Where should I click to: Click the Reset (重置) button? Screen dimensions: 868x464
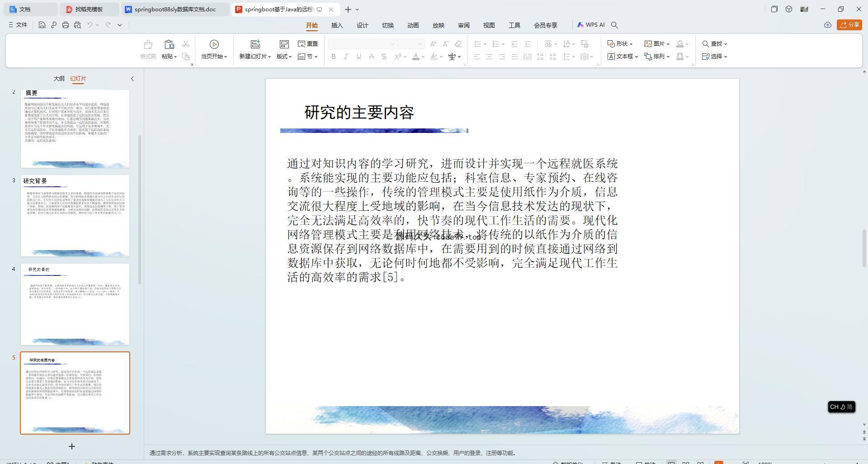(308, 44)
